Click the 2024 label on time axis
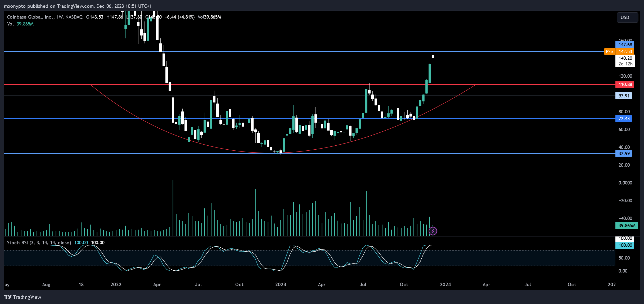 point(445,284)
